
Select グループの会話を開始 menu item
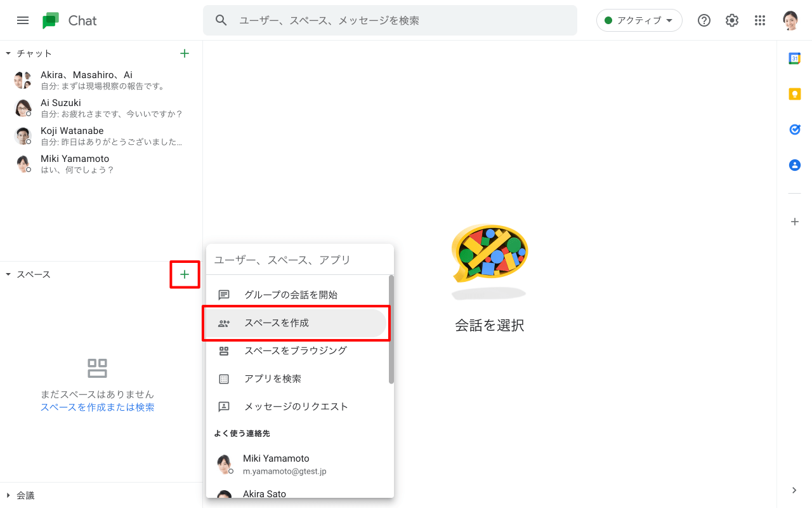pyautogui.click(x=296, y=295)
